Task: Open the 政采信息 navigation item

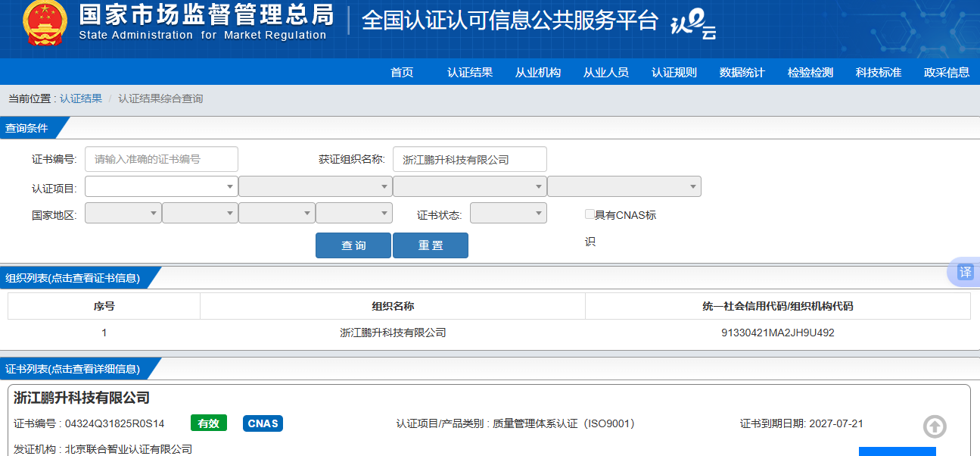Action: tap(946, 73)
